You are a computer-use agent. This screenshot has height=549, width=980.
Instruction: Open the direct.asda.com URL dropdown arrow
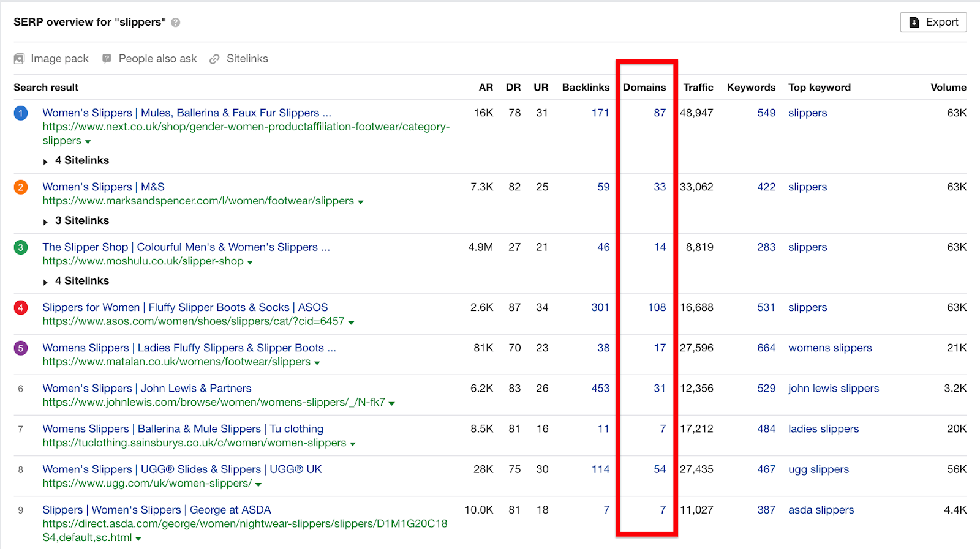[138, 539]
